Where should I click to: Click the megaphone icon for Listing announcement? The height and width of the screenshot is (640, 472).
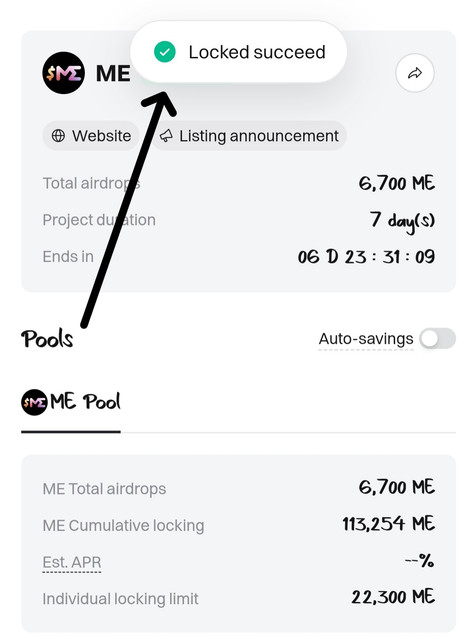[166, 136]
